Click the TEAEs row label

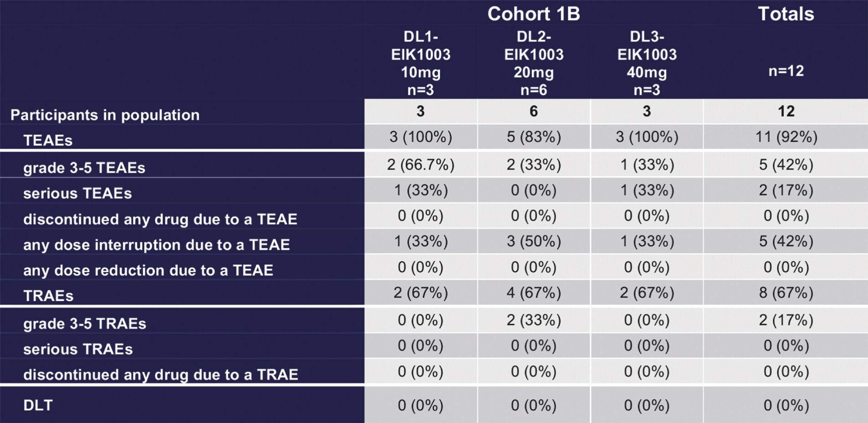(x=48, y=140)
